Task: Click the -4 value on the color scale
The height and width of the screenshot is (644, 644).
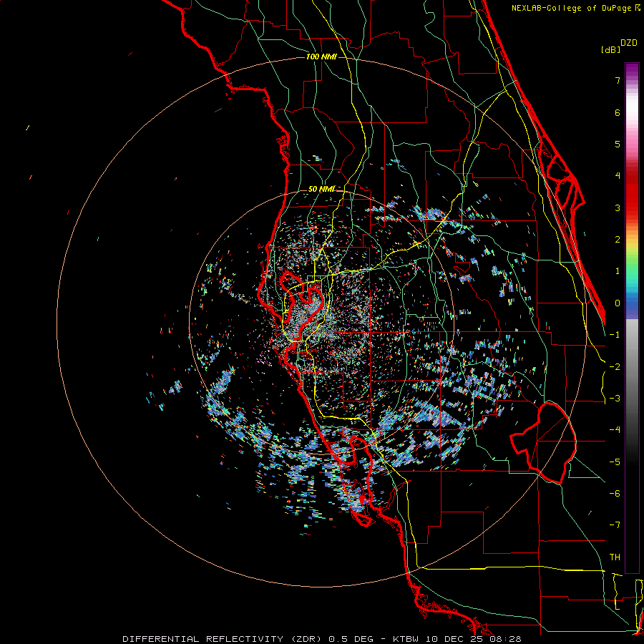Action: (615, 430)
